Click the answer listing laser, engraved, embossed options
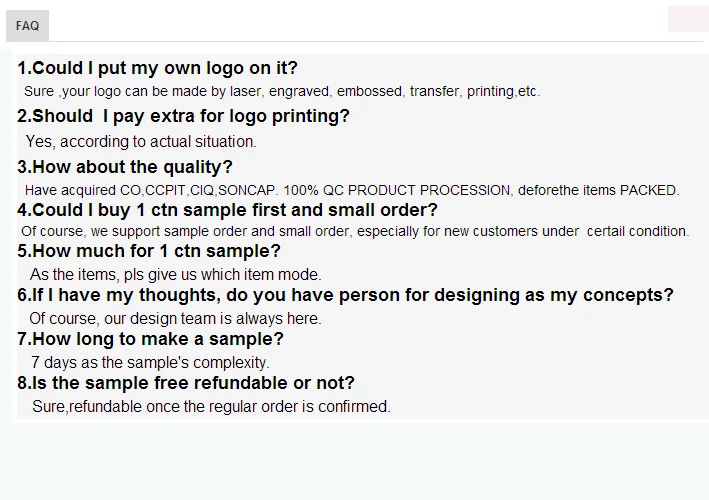The height and width of the screenshot is (500, 709). tap(281, 91)
